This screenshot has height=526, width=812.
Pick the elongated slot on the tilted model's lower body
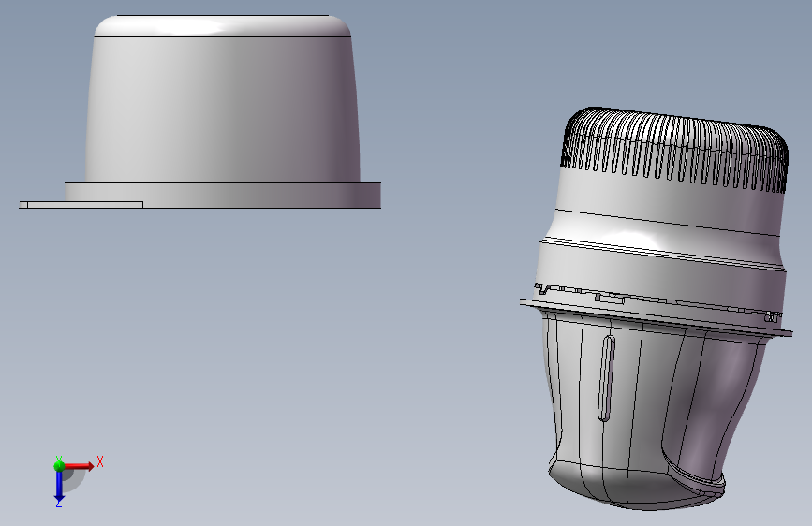(606, 378)
